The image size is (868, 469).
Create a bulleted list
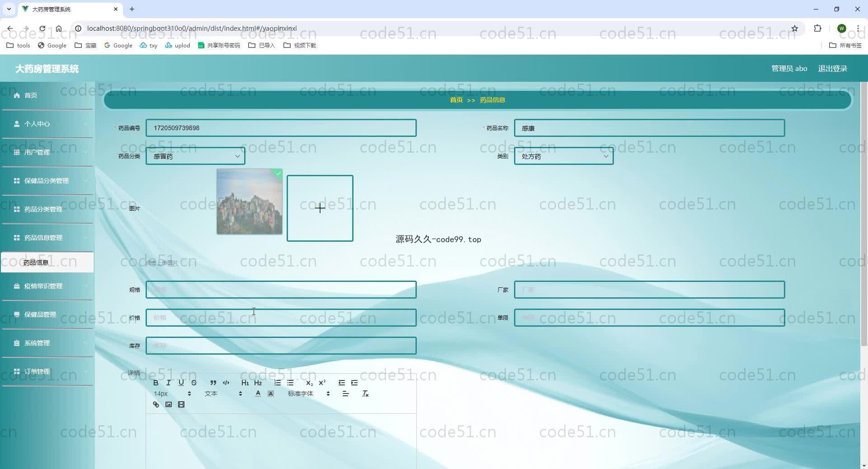290,383
